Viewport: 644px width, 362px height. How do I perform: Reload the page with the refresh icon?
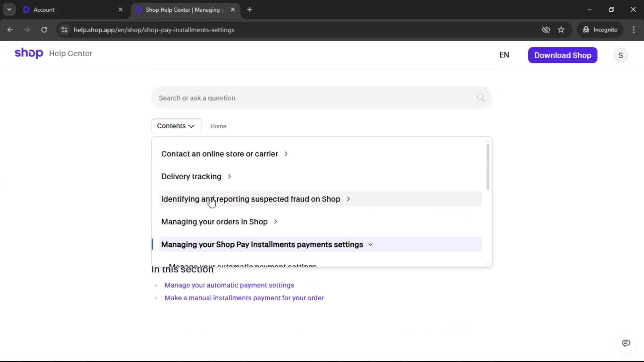point(44,30)
